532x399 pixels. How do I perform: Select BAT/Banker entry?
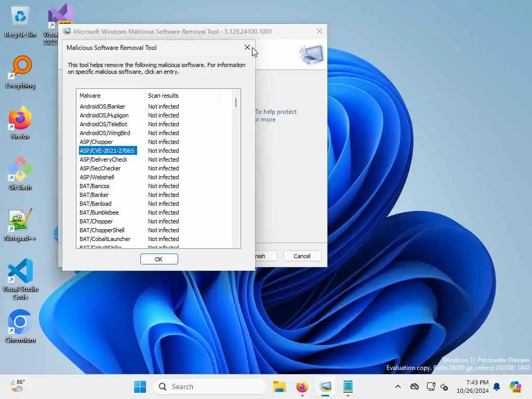click(95, 195)
